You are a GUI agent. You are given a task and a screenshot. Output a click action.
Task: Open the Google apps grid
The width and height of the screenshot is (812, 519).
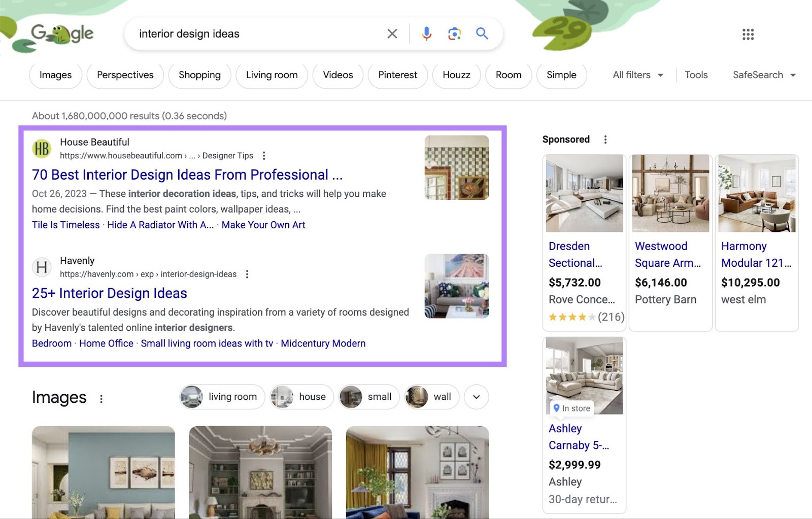point(748,34)
